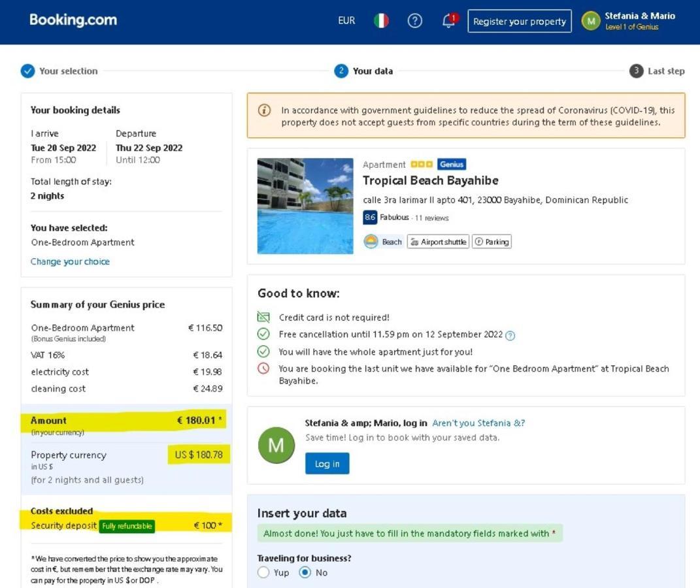Click the COVID-19 notice info icon
This screenshot has width=700, height=588.
click(264, 110)
